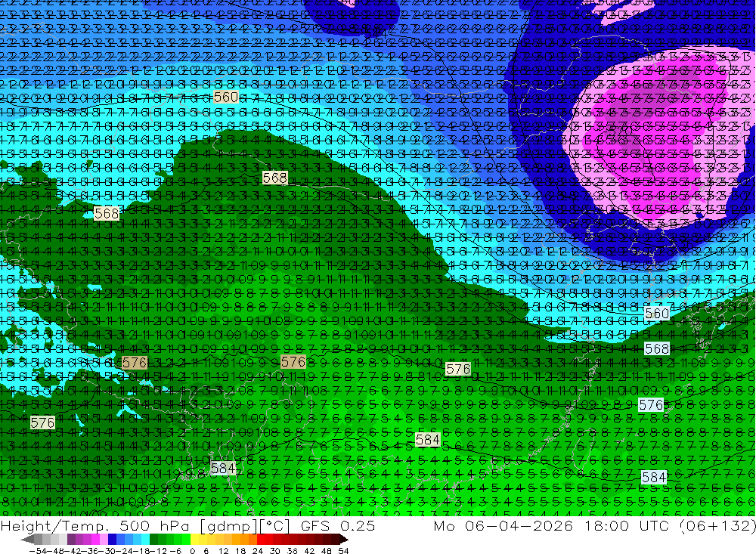Click the 576 label with pale blue background
This screenshot has height=554, width=756.
coord(650,404)
